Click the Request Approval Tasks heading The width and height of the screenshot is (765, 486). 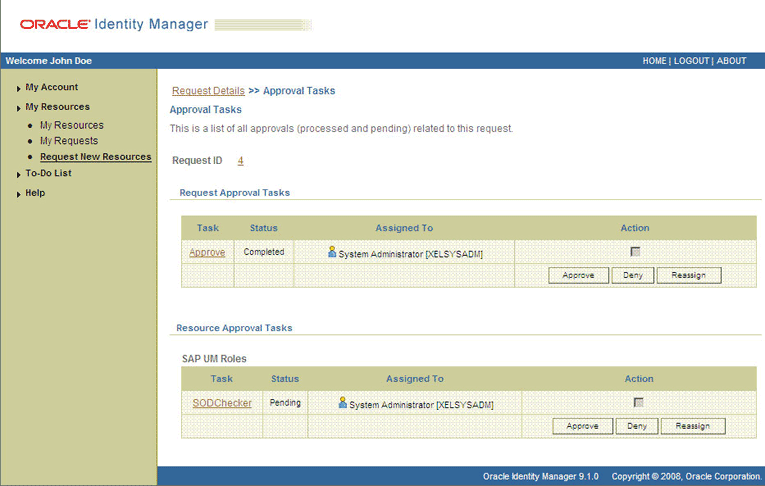pyautogui.click(x=235, y=193)
